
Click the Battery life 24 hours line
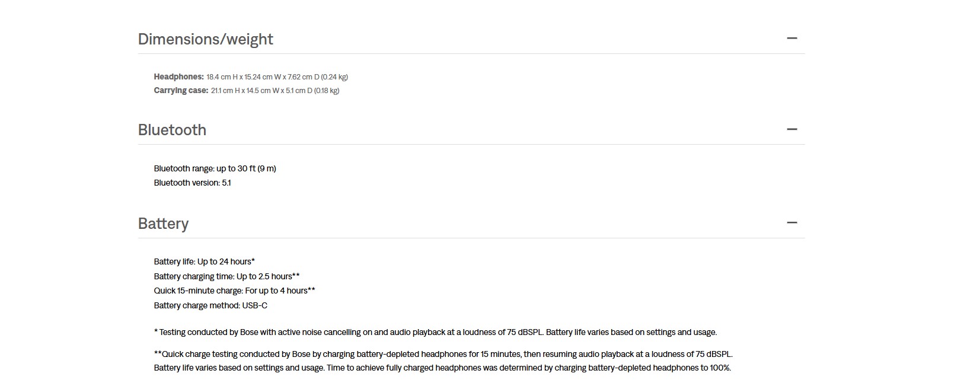[x=204, y=261]
